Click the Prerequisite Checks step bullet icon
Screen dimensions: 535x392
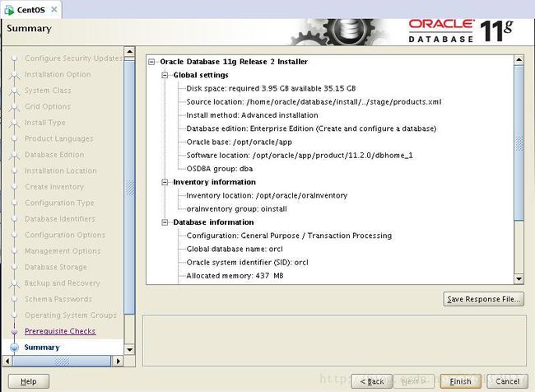tap(14, 331)
